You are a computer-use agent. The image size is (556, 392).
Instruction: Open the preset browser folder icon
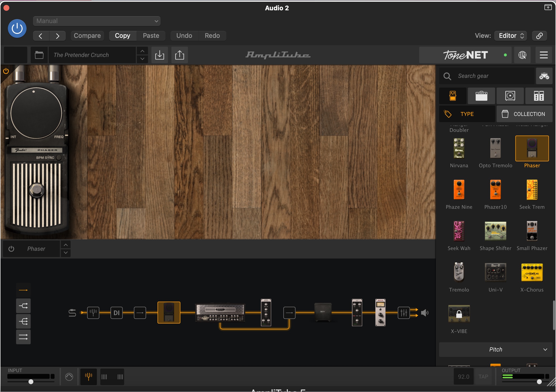click(39, 55)
